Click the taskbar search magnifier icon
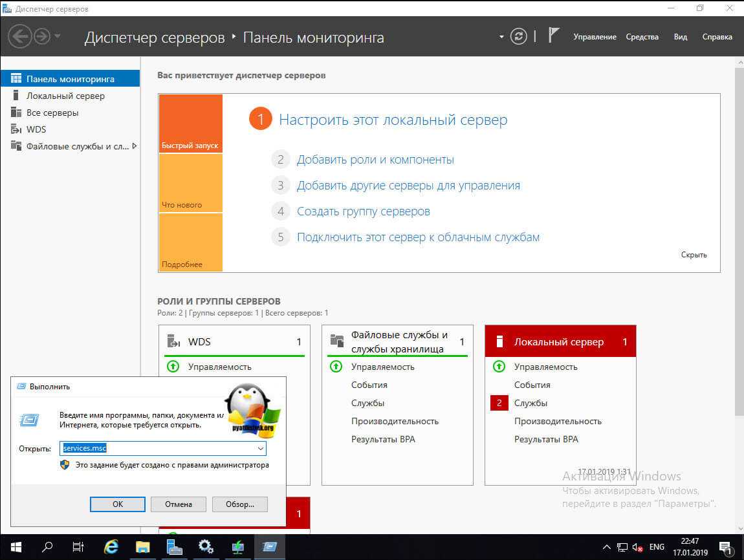 pyautogui.click(x=47, y=546)
